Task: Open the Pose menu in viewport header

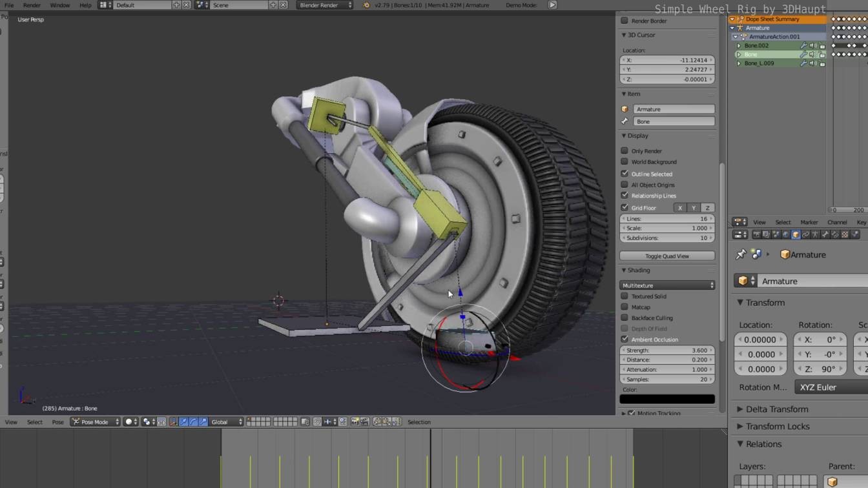Action: (57, 422)
